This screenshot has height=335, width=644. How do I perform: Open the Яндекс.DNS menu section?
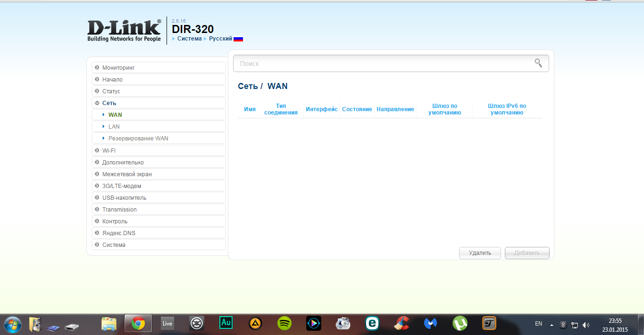159,233
